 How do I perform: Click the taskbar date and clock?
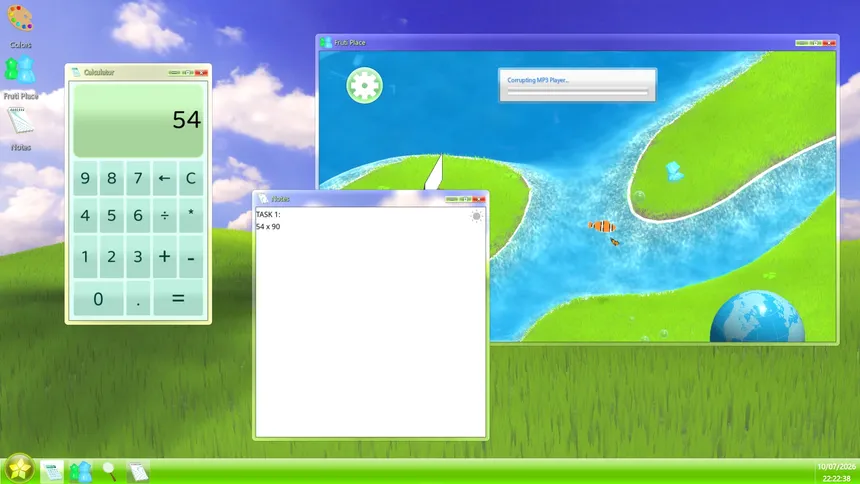pyautogui.click(x=836, y=472)
